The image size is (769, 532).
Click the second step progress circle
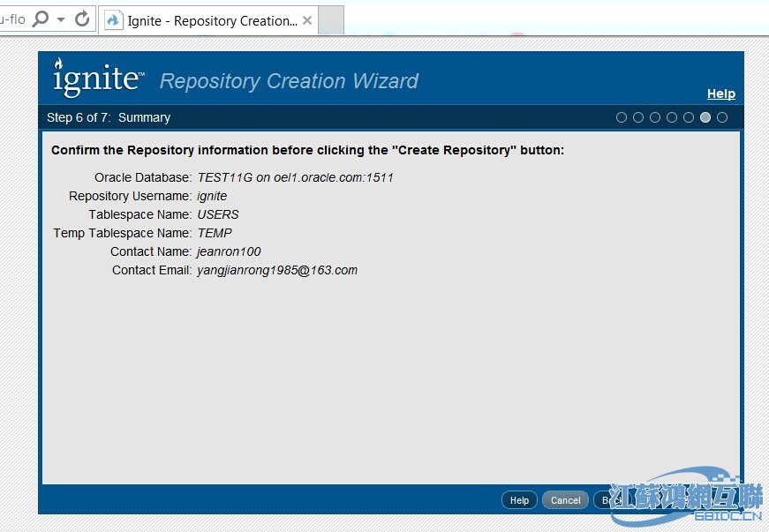pyautogui.click(x=638, y=117)
